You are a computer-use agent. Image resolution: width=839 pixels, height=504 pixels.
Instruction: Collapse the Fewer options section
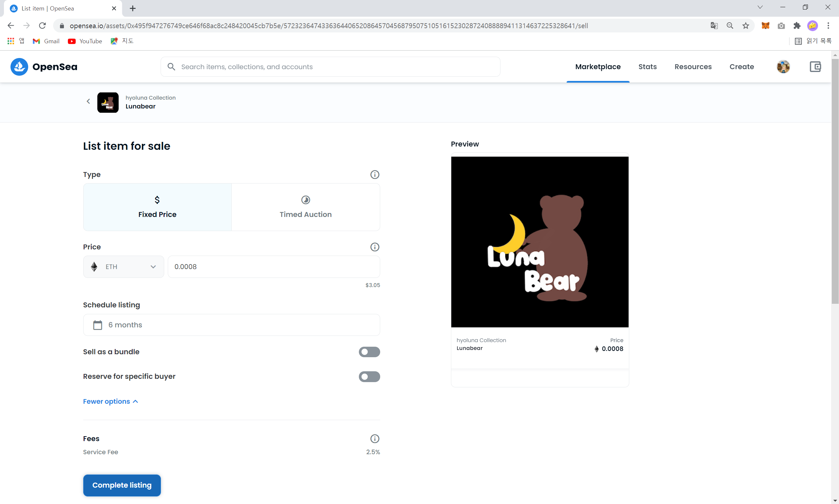[110, 401]
